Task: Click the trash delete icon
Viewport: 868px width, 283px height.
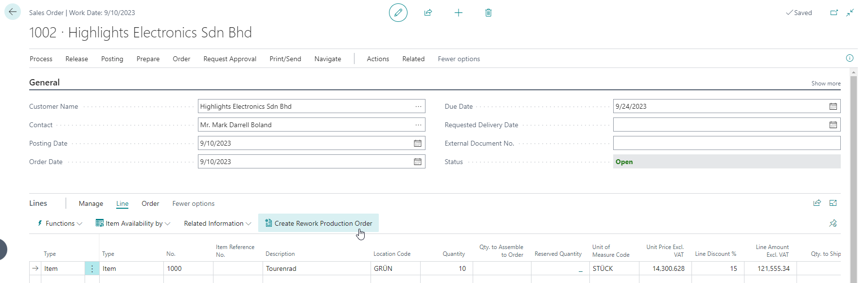Action: pos(489,13)
